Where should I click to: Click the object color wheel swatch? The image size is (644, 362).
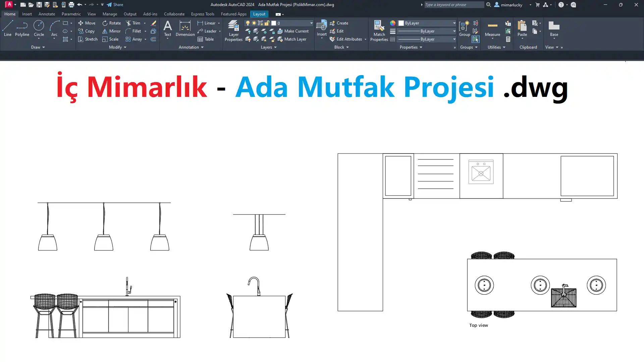pyautogui.click(x=392, y=23)
